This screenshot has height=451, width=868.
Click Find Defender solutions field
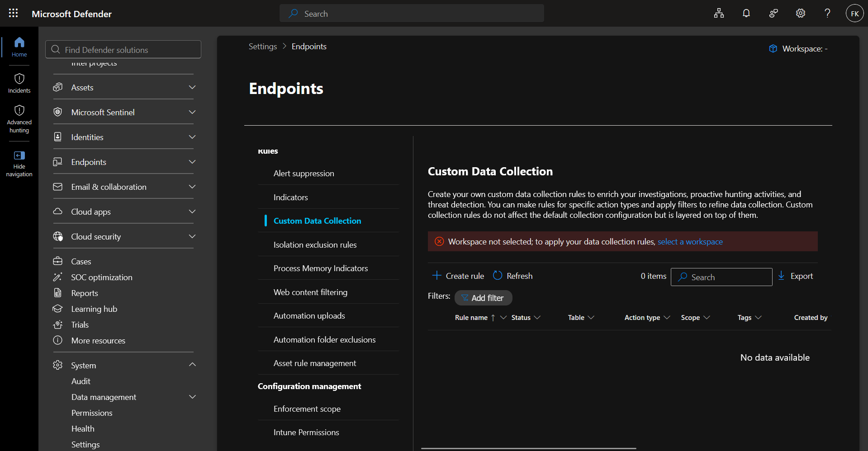(x=123, y=49)
